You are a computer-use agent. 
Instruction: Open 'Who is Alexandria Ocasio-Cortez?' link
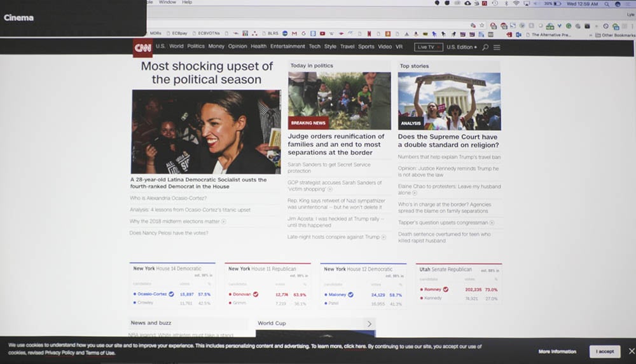pyautogui.click(x=168, y=198)
